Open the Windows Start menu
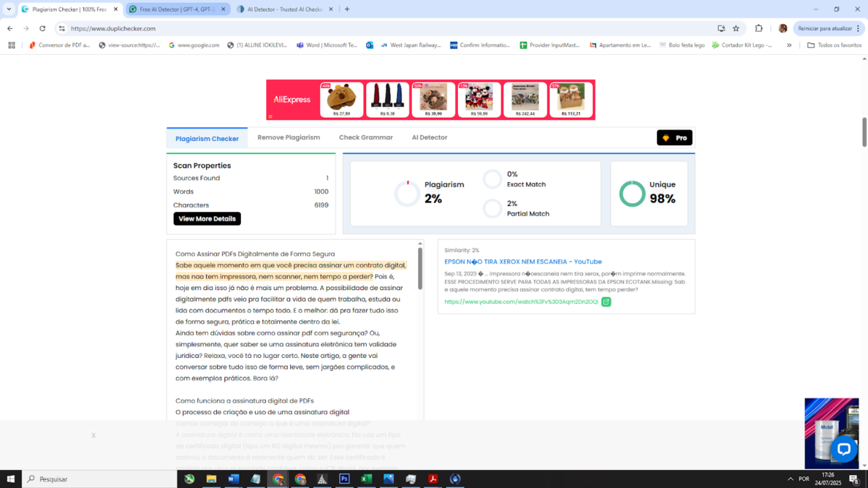The image size is (868, 488). [x=11, y=479]
